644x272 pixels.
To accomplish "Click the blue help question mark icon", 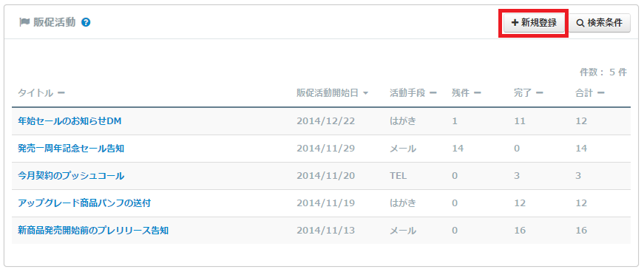I will click(86, 23).
